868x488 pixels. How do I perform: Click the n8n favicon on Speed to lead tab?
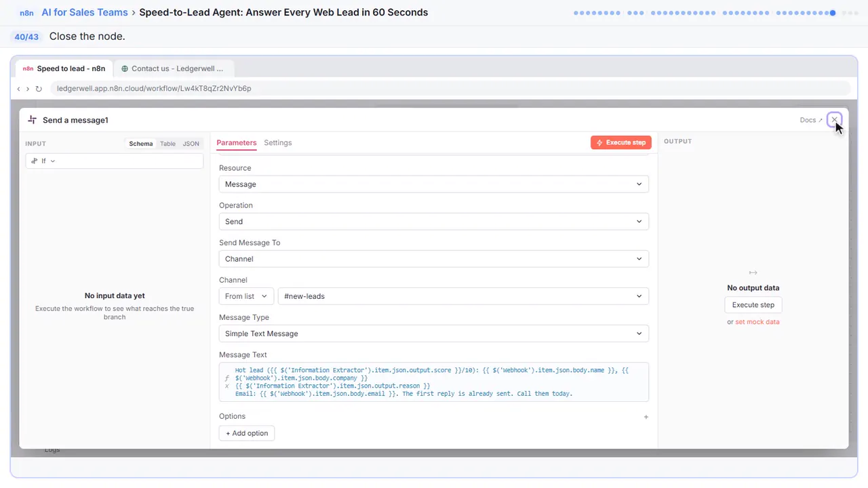coord(28,68)
